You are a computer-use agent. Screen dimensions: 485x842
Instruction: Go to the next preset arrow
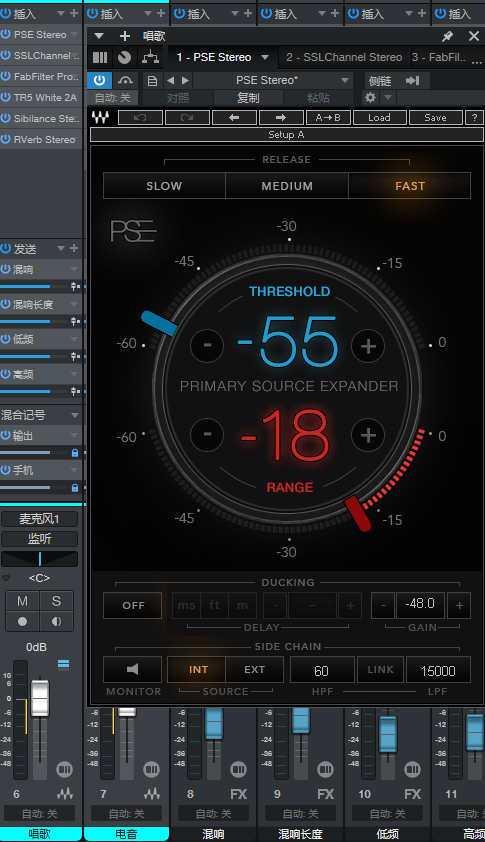(x=185, y=81)
